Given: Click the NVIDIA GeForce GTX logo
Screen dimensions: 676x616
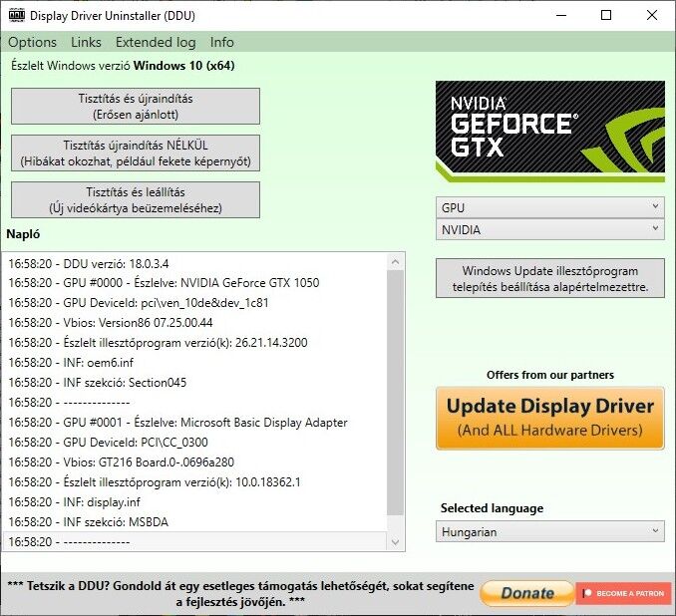Looking at the screenshot, I should [550, 132].
